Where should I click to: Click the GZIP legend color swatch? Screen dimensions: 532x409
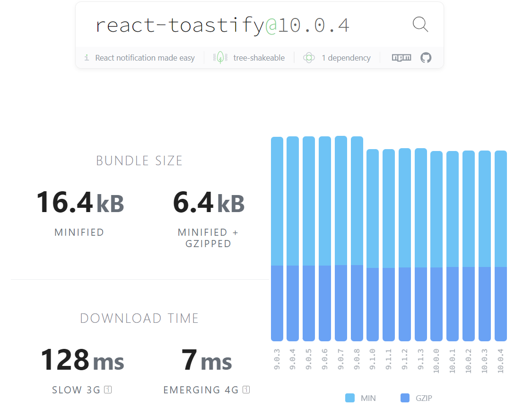coord(405,398)
